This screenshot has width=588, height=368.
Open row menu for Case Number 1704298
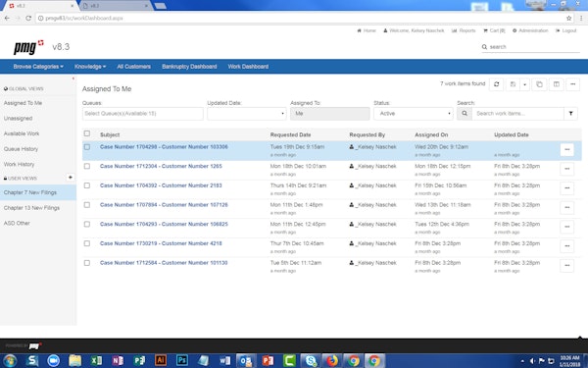(x=567, y=149)
